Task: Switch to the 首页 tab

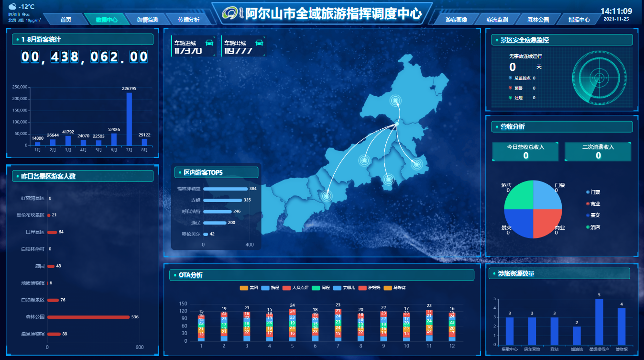Action: click(66, 20)
